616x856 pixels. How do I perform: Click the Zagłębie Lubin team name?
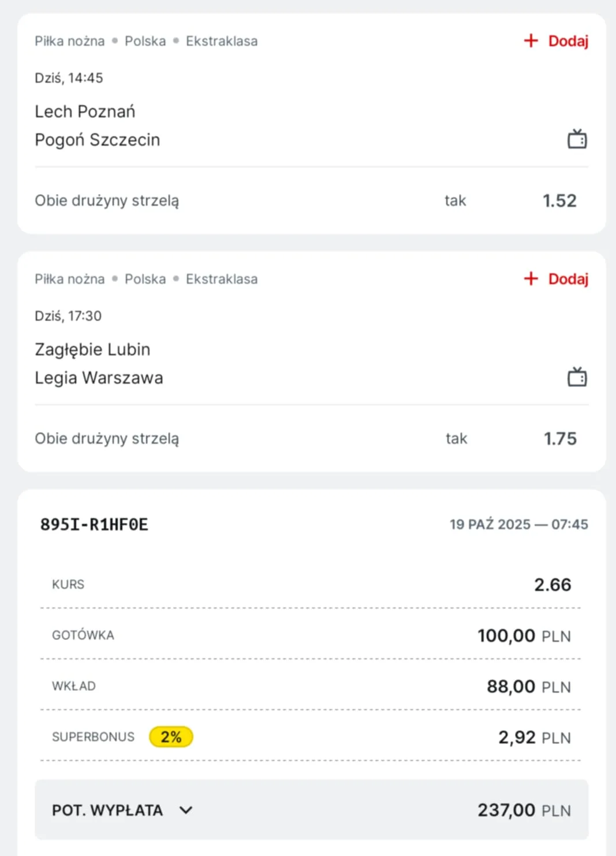click(92, 349)
